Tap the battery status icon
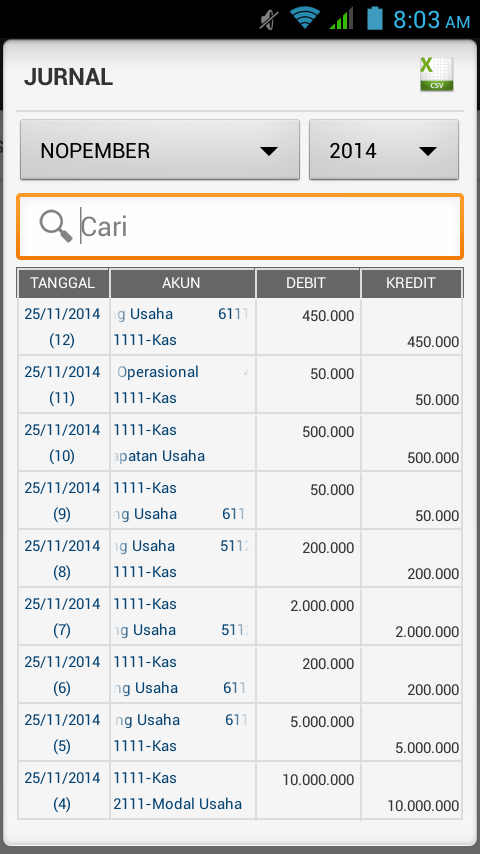The image size is (480, 854). click(375, 18)
